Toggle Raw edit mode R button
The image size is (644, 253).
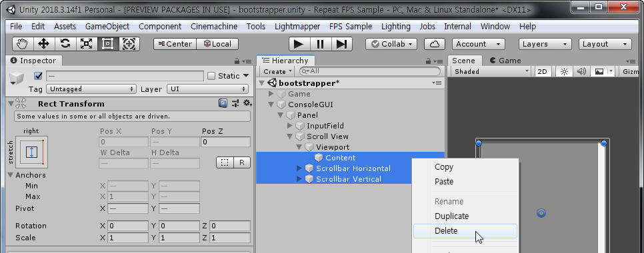click(x=242, y=163)
